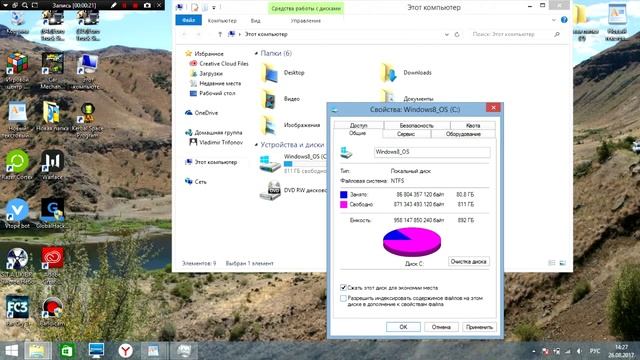Toggle disk compression checkbox

pos(343,288)
